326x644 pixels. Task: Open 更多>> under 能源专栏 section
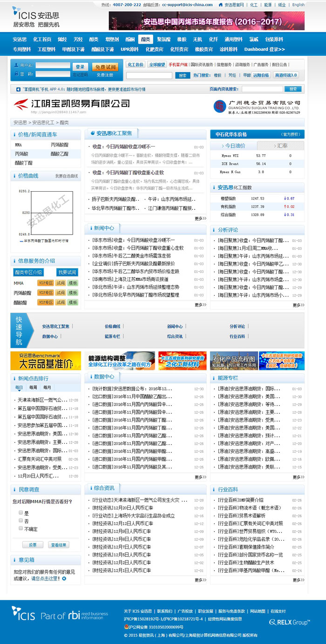(x=299, y=477)
